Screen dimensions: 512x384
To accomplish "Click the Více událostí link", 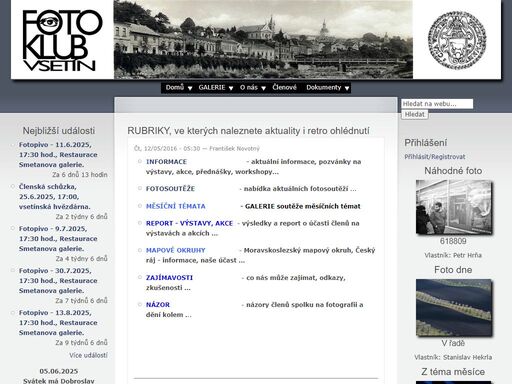I will click(x=88, y=355).
